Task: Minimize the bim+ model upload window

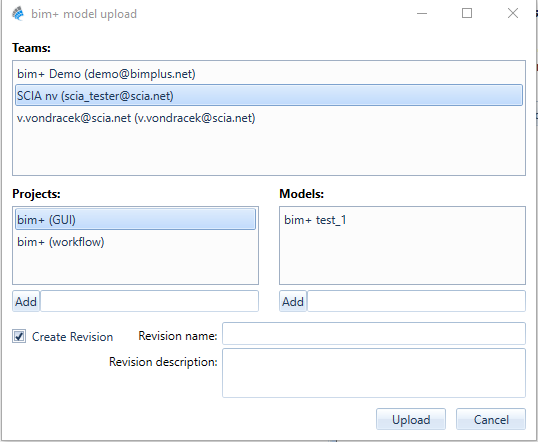Action: [422, 14]
